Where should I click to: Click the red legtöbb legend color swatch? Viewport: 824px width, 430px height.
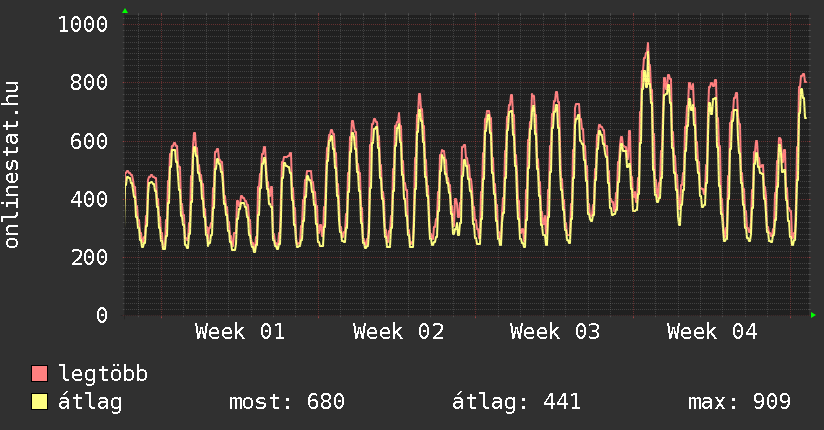[x=40, y=375]
